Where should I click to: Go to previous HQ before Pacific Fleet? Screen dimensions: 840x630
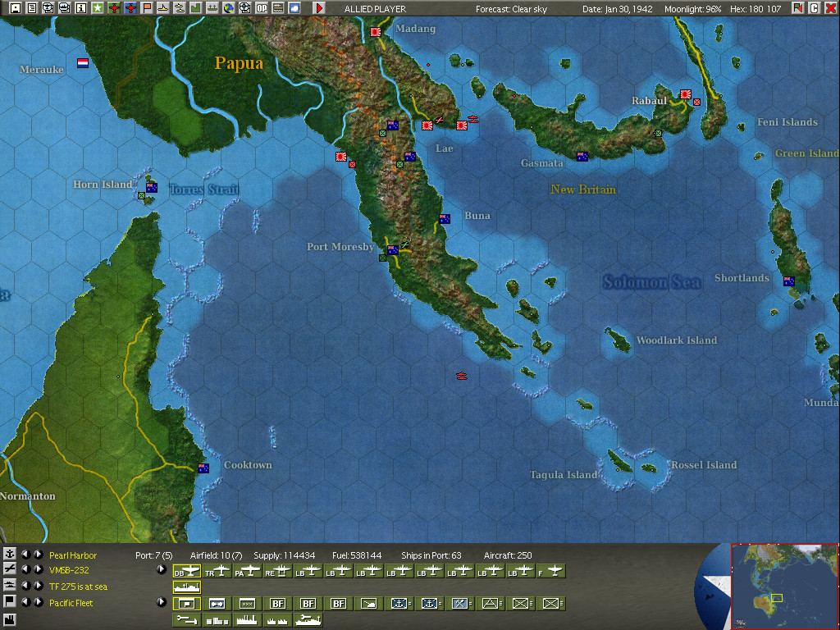[25, 601]
